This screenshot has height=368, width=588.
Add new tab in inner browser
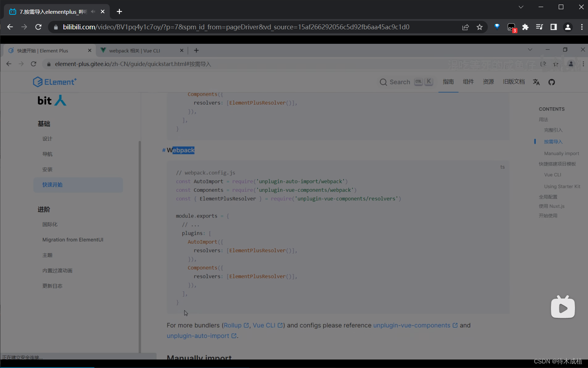(x=196, y=51)
